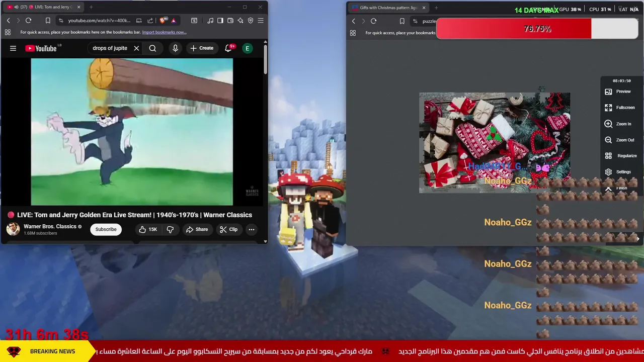Bookmark the puzzle page

pos(402,21)
